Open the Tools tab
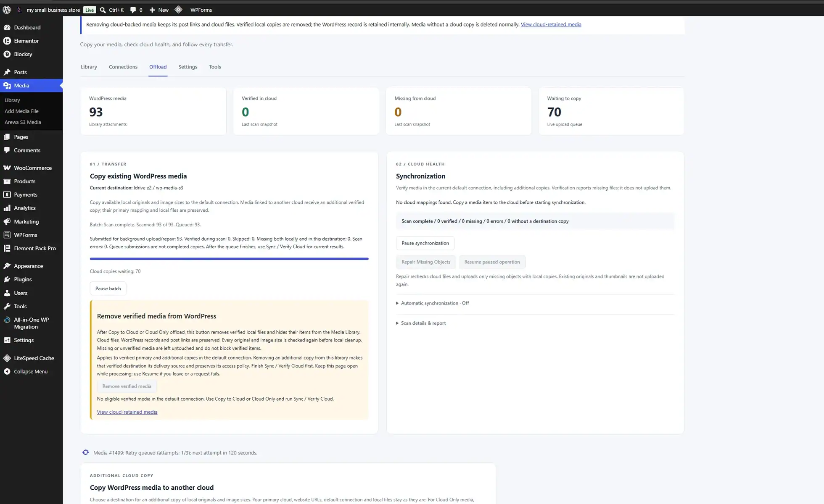This screenshot has width=824, height=504. click(x=215, y=67)
